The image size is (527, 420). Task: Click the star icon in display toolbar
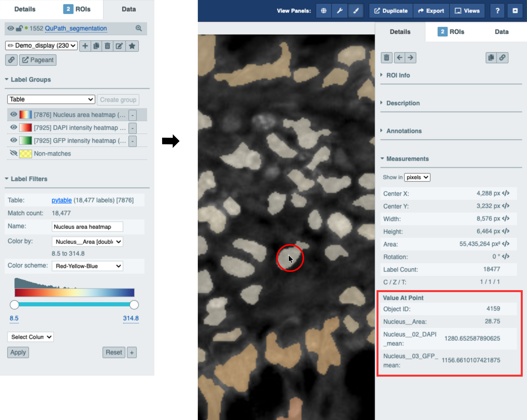click(132, 46)
